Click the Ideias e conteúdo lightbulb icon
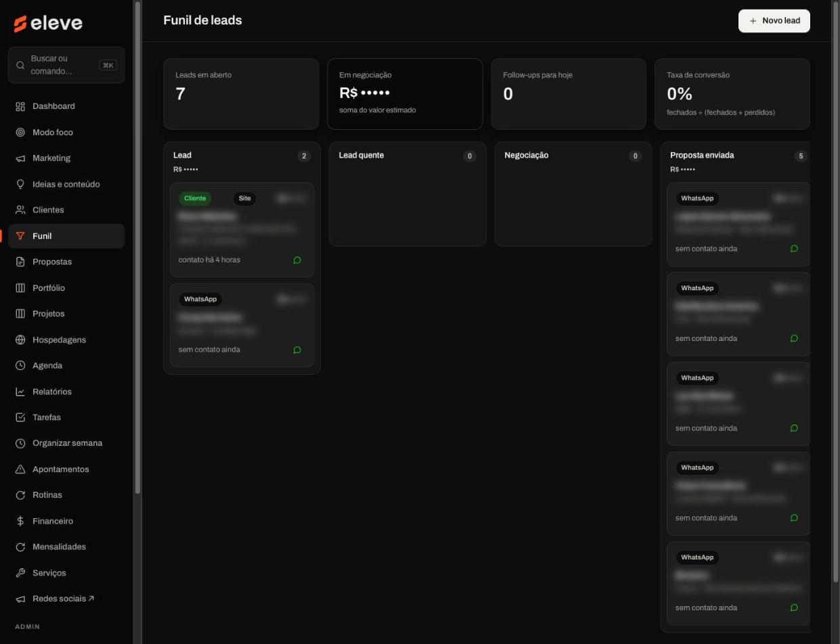 click(20, 184)
